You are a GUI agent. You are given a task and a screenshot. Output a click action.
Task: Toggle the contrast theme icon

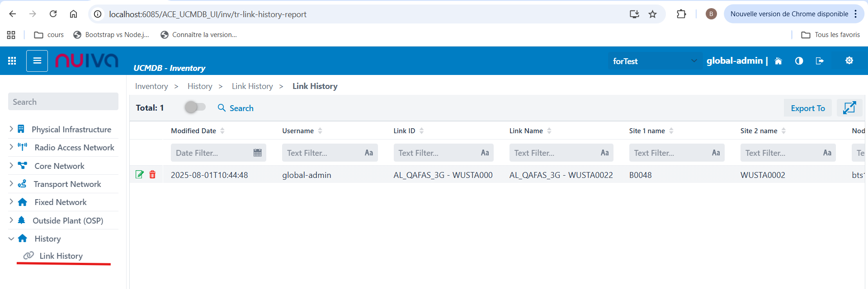click(799, 61)
